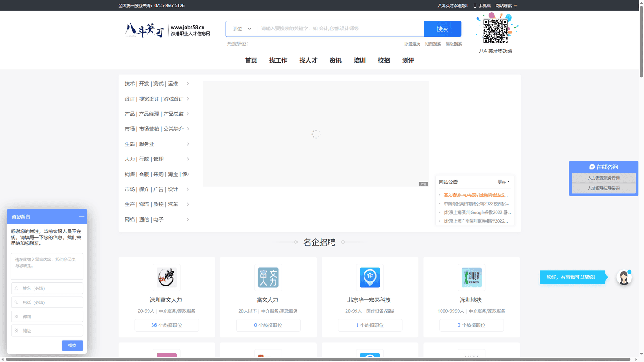Image resolution: width=644 pixels, height=362 pixels.
Task: Open the 资讯 nav item
Action: [x=335, y=60]
